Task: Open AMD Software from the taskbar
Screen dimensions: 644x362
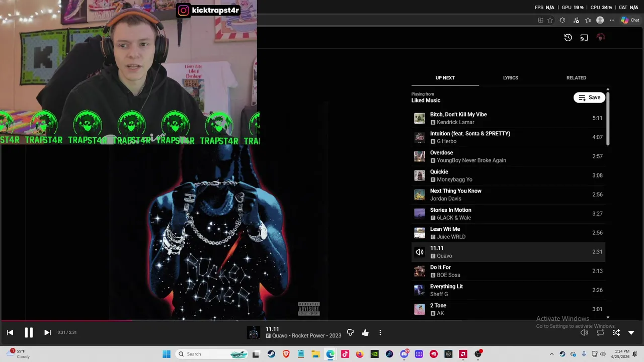Action: tap(463, 354)
